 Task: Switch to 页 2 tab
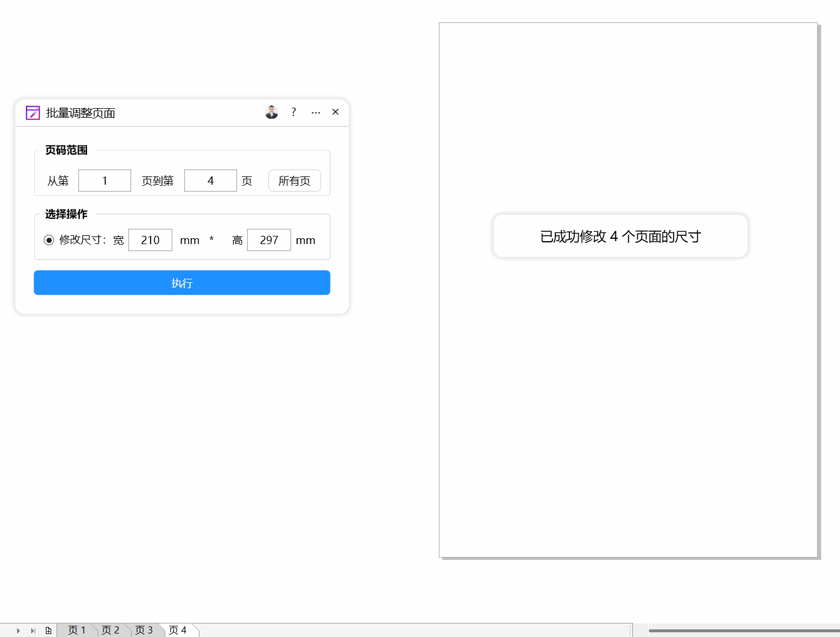[x=110, y=631]
